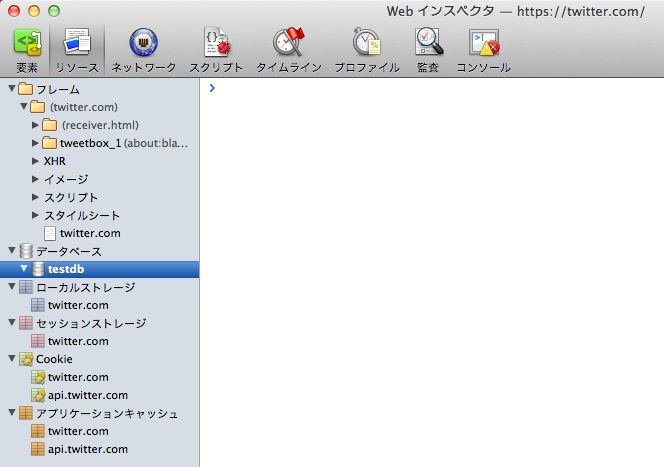
Task: Select twitter.com under セッションストレージ
Action: (78, 341)
